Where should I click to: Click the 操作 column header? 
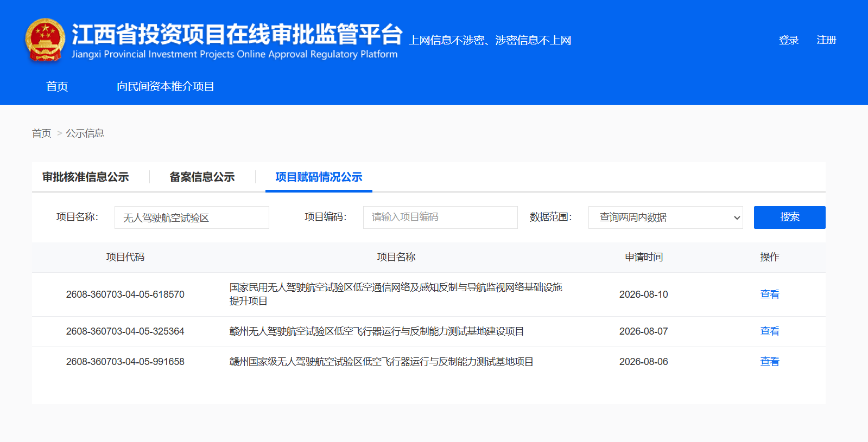tap(770, 257)
